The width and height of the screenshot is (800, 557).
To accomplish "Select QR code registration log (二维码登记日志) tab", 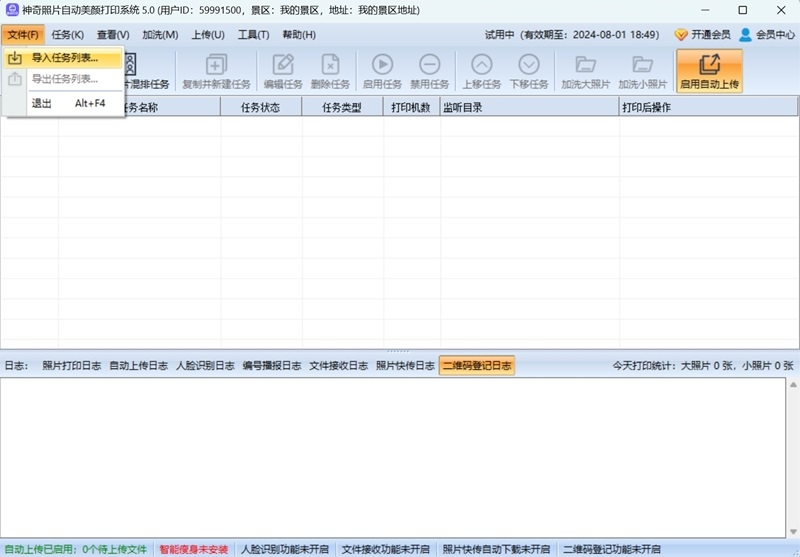I will tap(477, 365).
